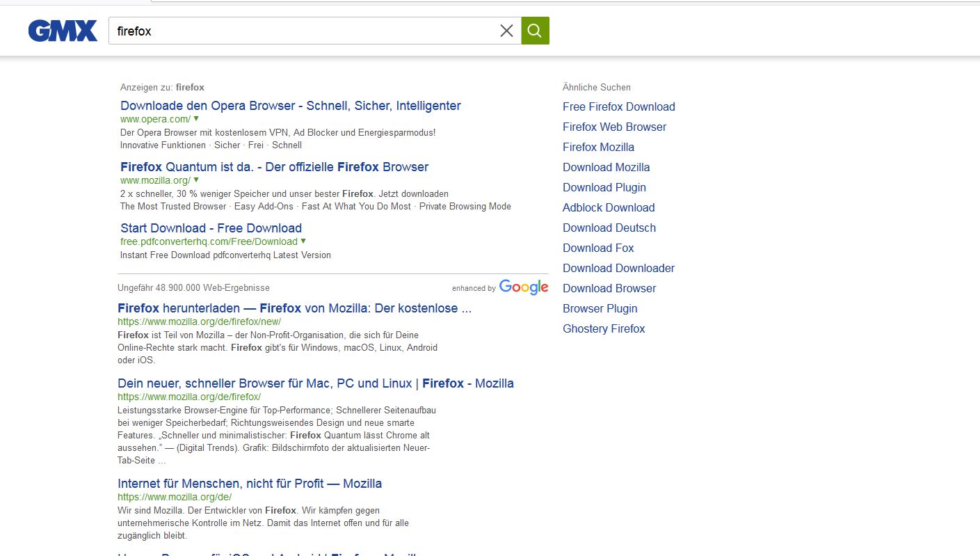980x556 pixels.
Task: Click the green magnifier search button
Action: point(535,31)
